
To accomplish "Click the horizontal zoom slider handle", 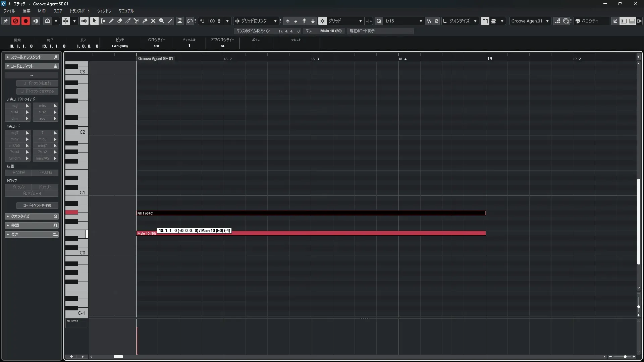I will click(625, 357).
